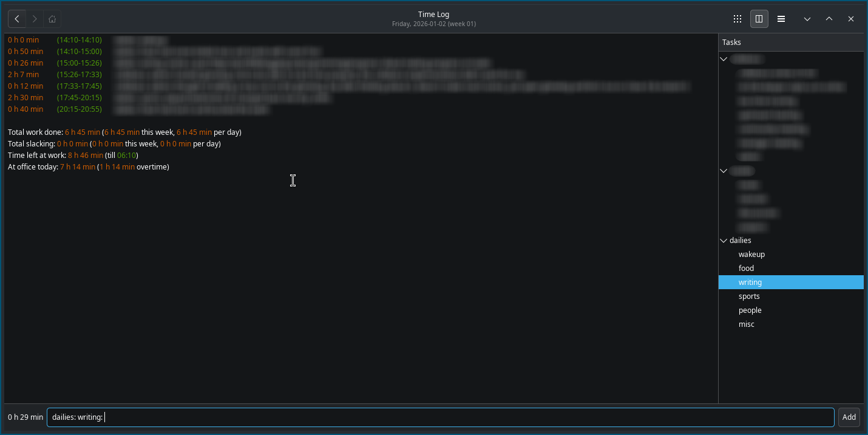The width and height of the screenshot is (868, 435).
Task: Go back to the previous day
Action: (x=17, y=19)
